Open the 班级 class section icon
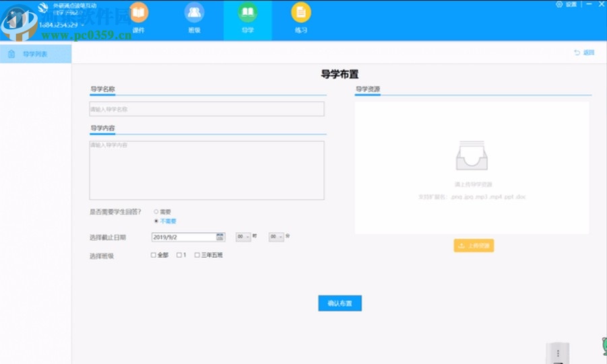 (194, 13)
